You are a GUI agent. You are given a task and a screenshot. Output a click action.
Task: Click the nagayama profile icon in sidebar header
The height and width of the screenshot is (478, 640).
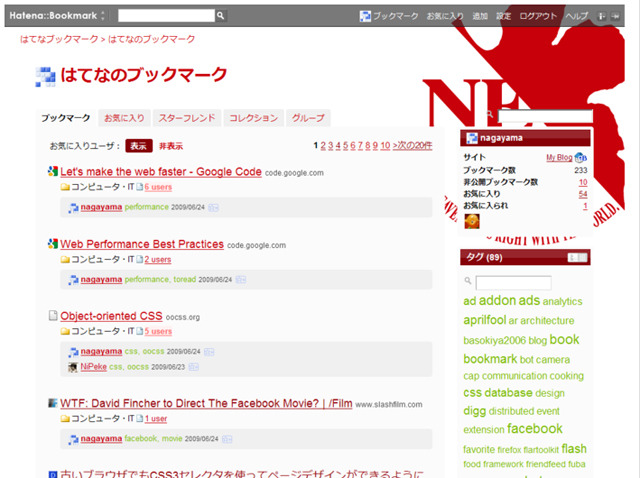[472, 138]
